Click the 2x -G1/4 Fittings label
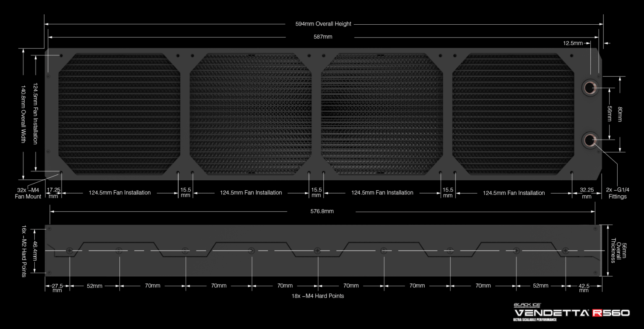The width and height of the screenshot is (644, 329). (x=618, y=193)
